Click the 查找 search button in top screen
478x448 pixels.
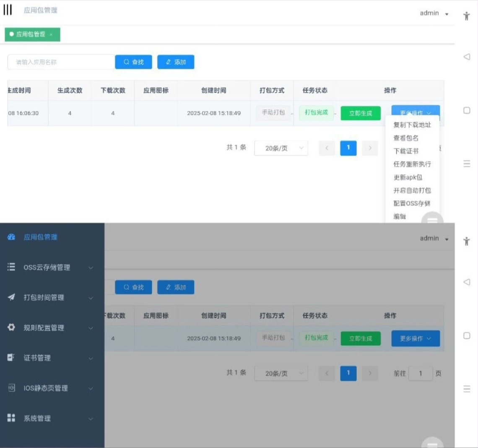click(133, 62)
